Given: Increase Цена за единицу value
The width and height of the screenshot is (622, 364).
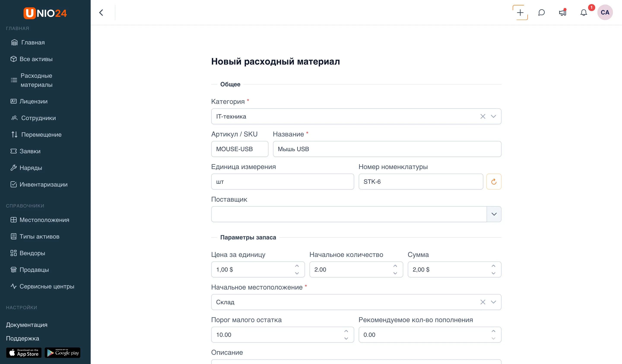Looking at the screenshot, I should [x=297, y=266].
